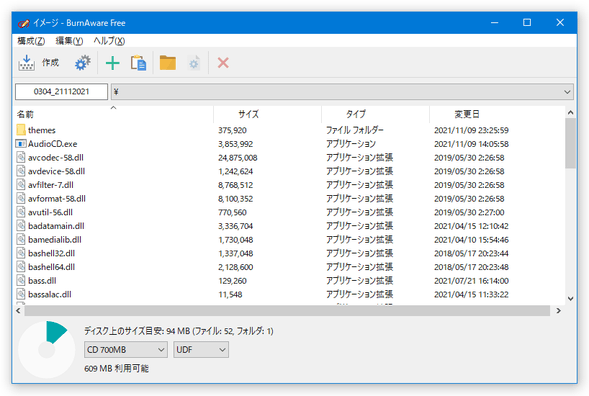Select the themes folder icon
The image size is (589, 396).
[x=21, y=130]
